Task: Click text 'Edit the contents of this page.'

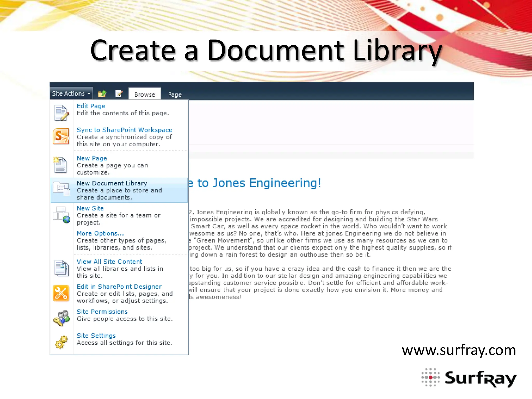Action: click(123, 113)
